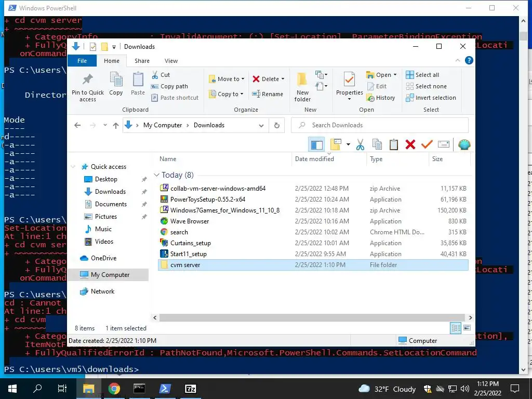Open Music in the navigation pane
This screenshot has width=532, height=399.
[x=103, y=229]
